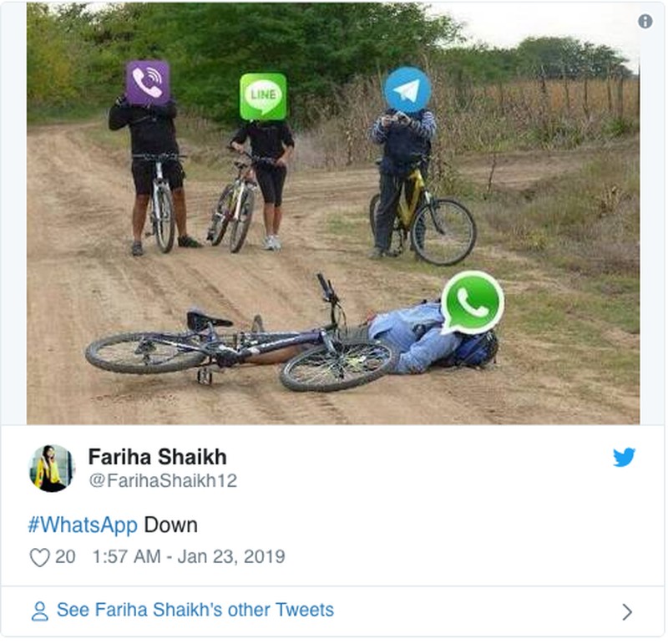The image size is (668, 644).
Task: Click the blue Twitter bird logo
Action: pos(624,458)
